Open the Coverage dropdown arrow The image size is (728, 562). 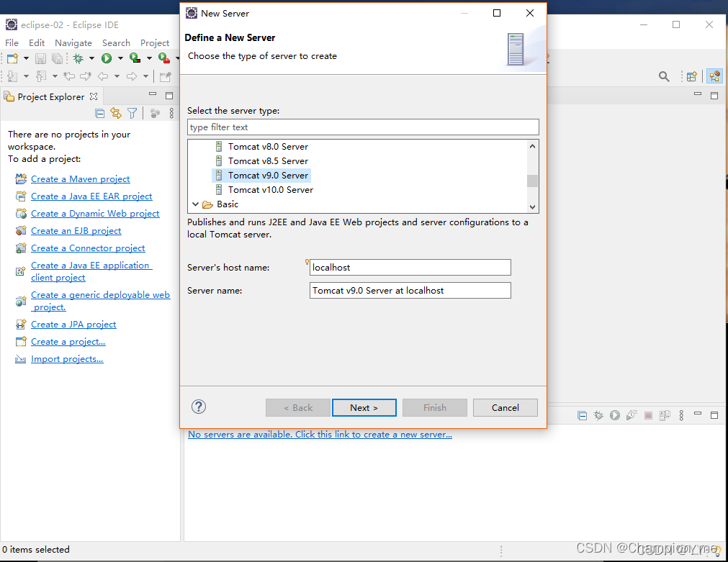click(x=149, y=58)
